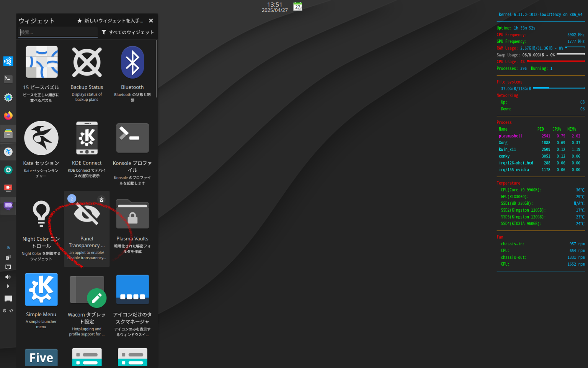
Task: Click the 'GPU(RTX3060):' temperature row
Action: pos(543,197)
